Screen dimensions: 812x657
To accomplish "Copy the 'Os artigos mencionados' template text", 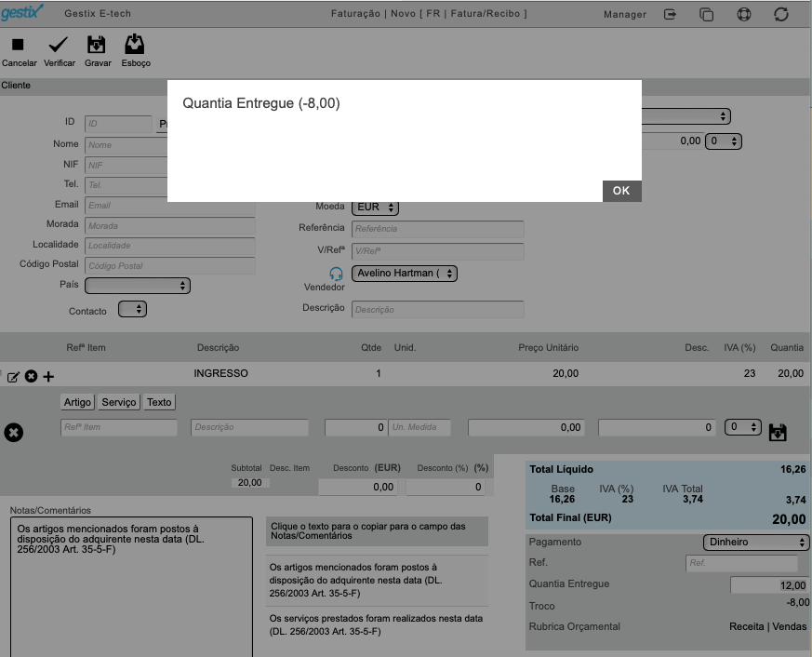I will (x=377, y=581).
